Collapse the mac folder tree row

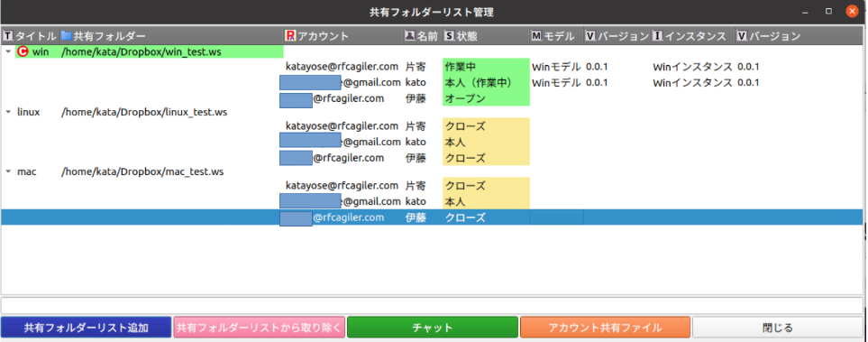click(8, 171)
